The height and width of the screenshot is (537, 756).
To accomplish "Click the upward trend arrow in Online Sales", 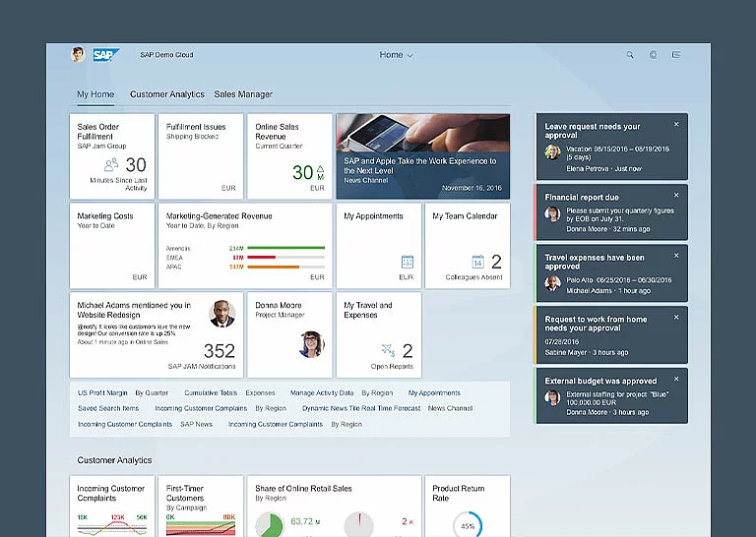I will 321,169.
